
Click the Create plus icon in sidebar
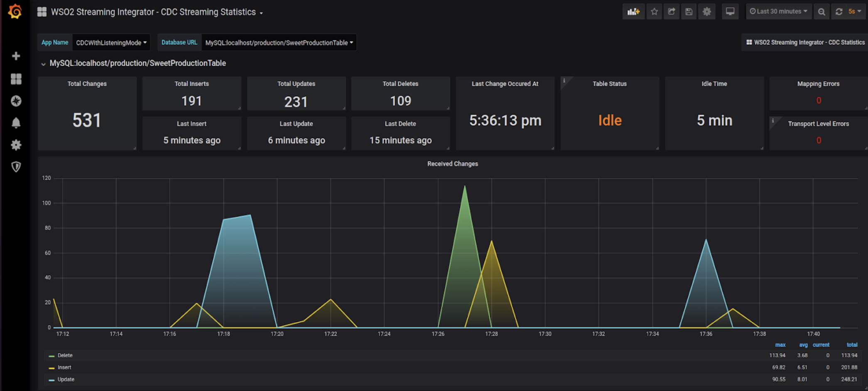click(x=16, y=56)
